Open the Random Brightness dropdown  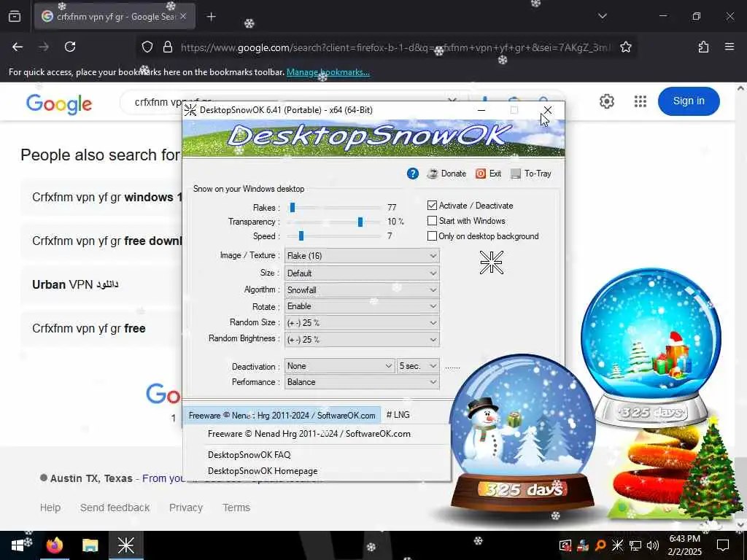pos(362,339)
